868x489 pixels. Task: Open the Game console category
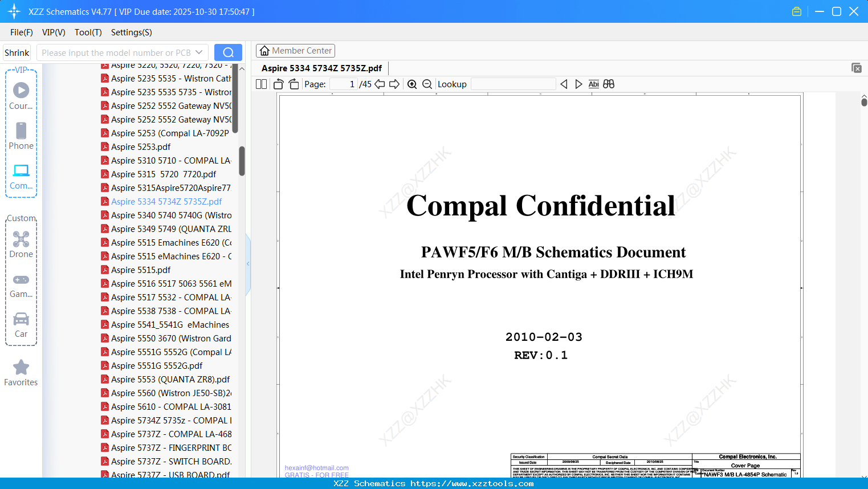point(21,285)
